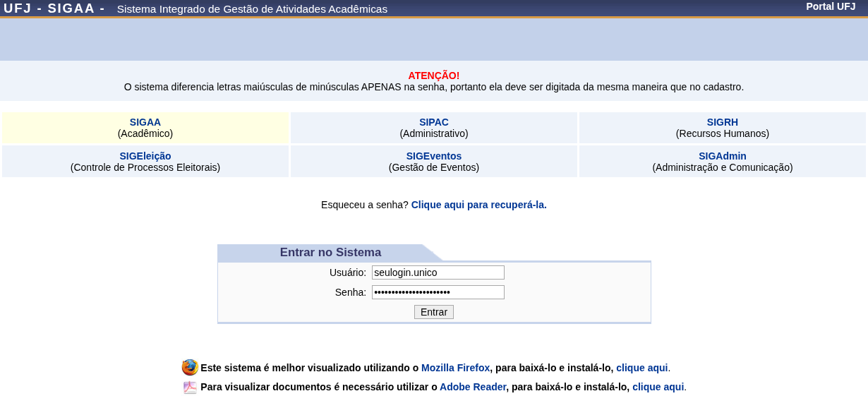Click the UFJ - SIGAA header title
Screen dimensions: 868x408
tap(54, 8)
